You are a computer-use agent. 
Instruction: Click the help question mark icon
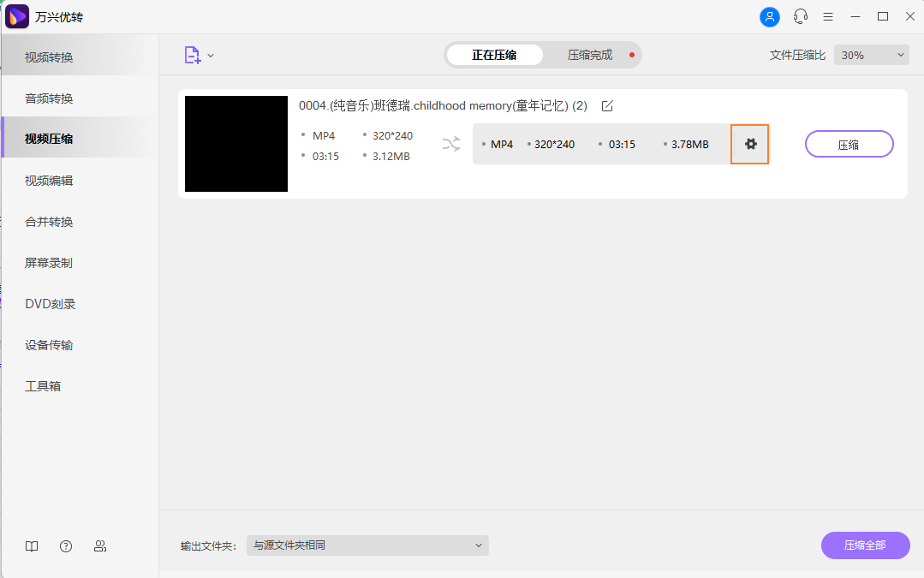(x=65, y=545)
